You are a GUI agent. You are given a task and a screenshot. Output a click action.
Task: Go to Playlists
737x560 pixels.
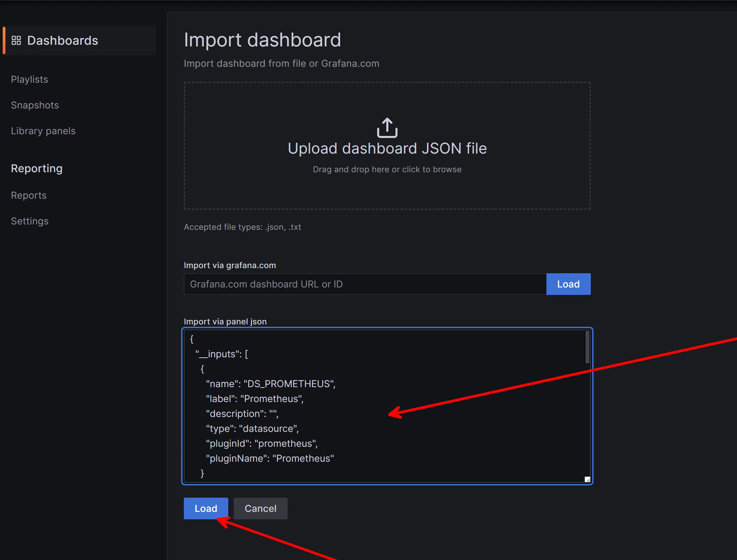pyautogui.click(x=30, y=79)
